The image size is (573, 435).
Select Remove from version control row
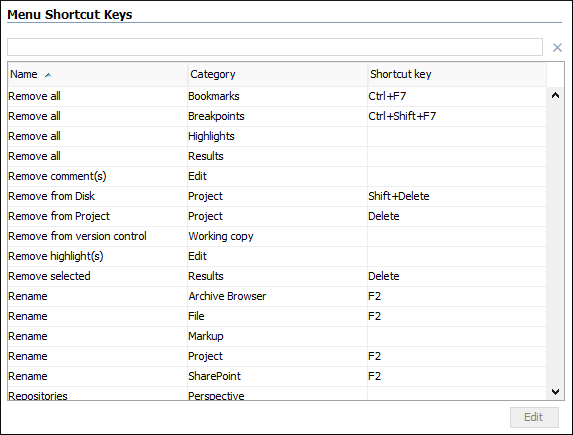tap(277, 236)
